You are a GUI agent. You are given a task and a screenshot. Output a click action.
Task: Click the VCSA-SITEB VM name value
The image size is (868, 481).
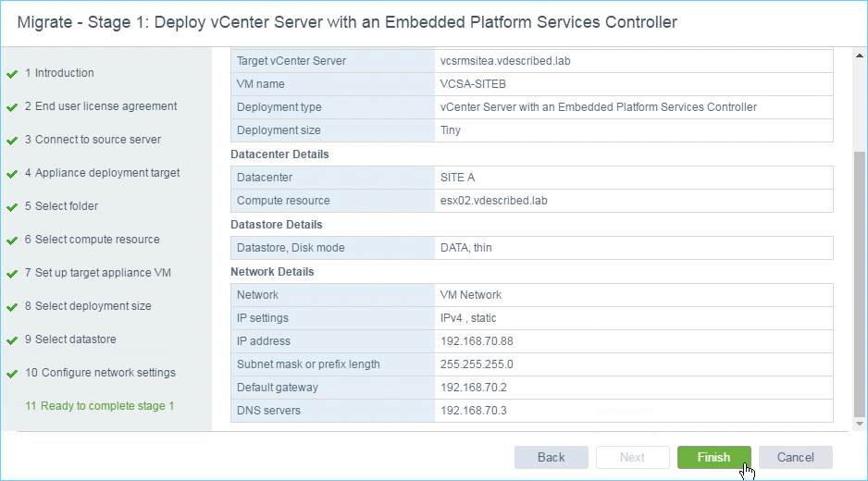coord(473,84)
